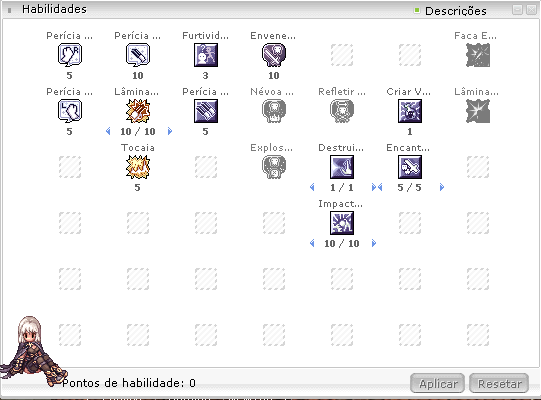Select the Lâmina... skill icon with 10 / 10
This screenshot has width=541, height=400.
click(138, 111)
